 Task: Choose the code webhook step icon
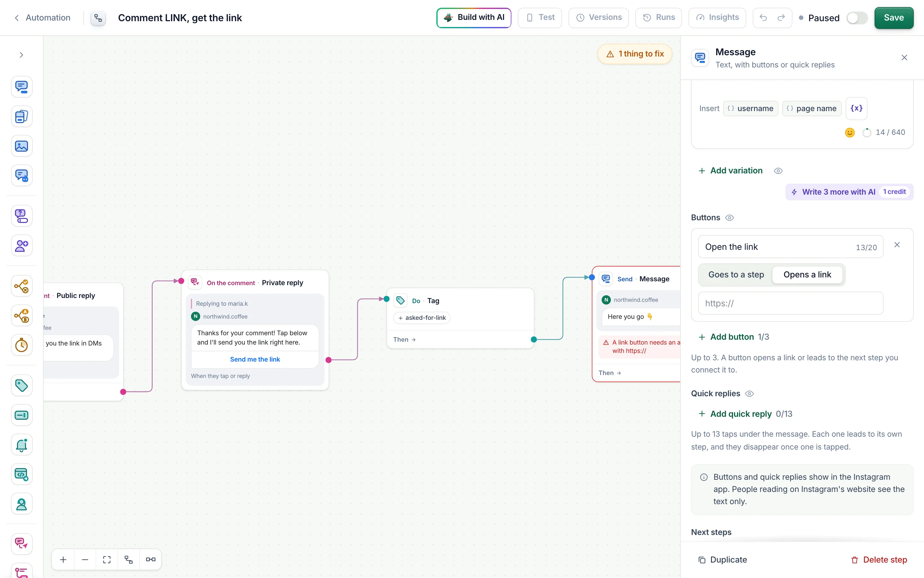click(21, 474)
